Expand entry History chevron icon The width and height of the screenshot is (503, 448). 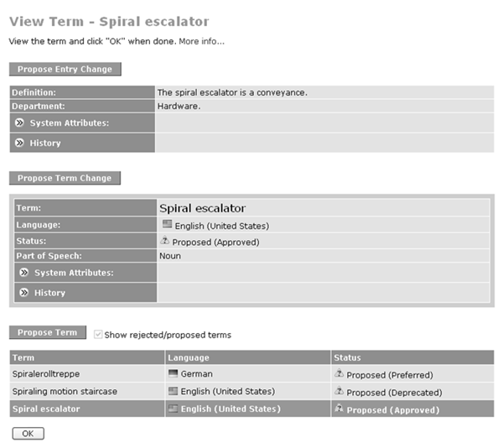(x=19, y=143)
